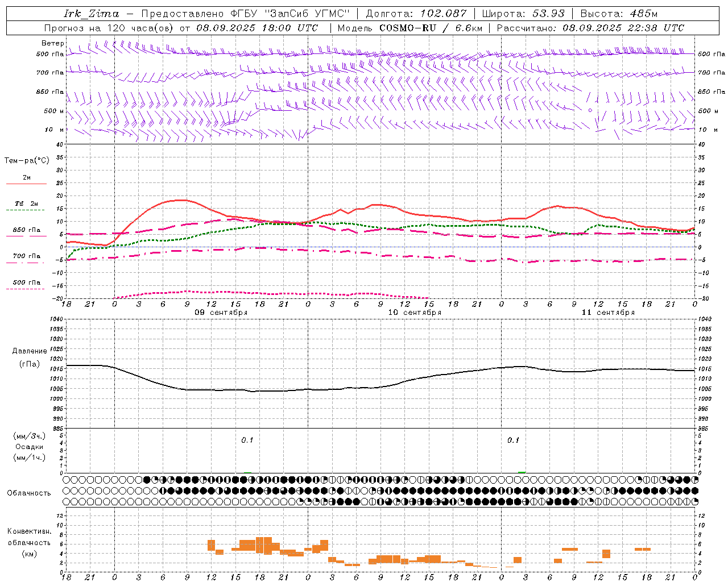Click the "Модель COSMO-RU / 6.6км" label
Image resolution: width=728 pixels, height=582 pixels.
pos(409,28)
